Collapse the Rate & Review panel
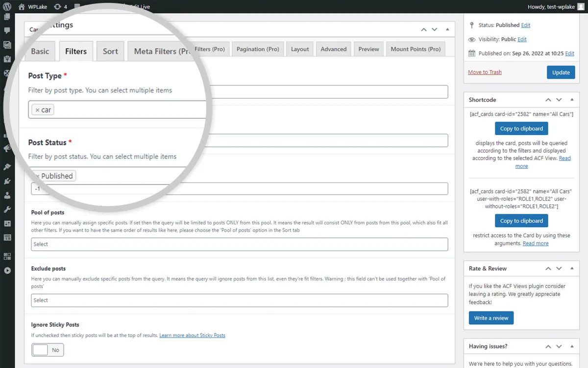This screenshot has height=368, width=588. point(572,268)
